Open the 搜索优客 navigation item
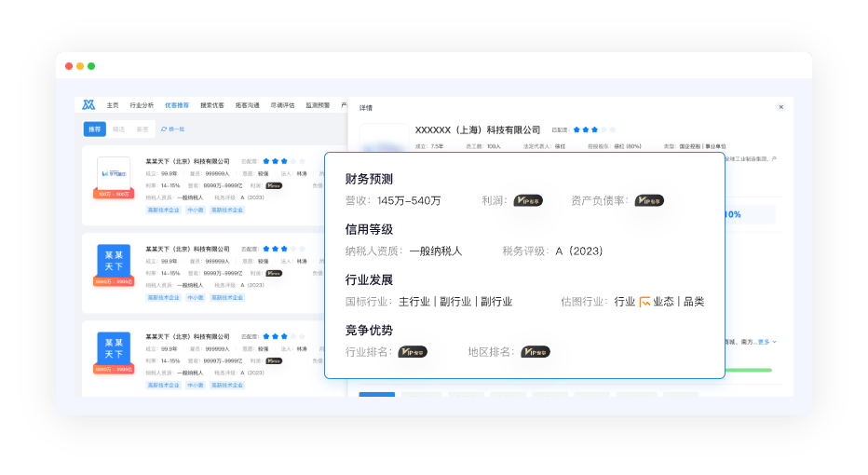This screenshot has height=475, width=868. click(212, 105)
